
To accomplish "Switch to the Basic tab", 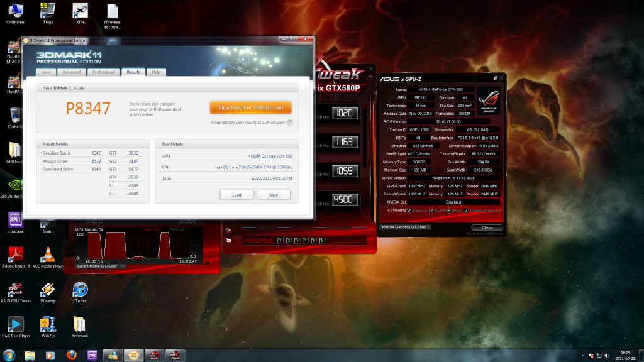I will tap(45, 72).
